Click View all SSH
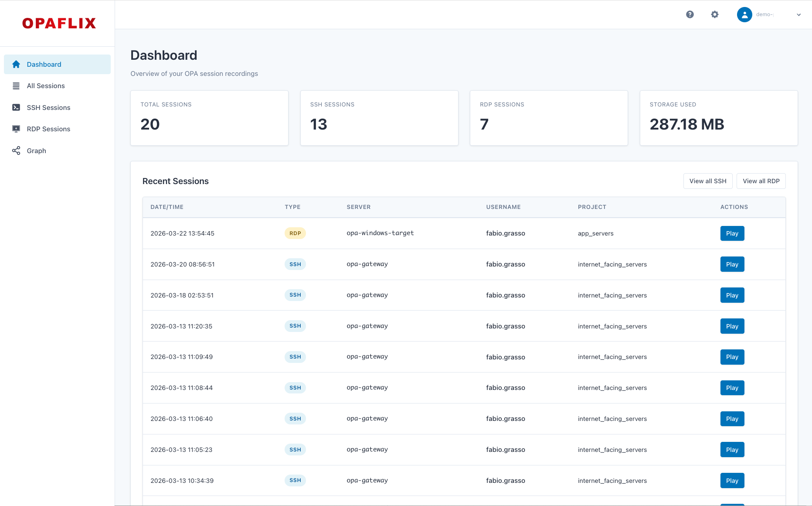812x506 pixels. coord(708,181)
